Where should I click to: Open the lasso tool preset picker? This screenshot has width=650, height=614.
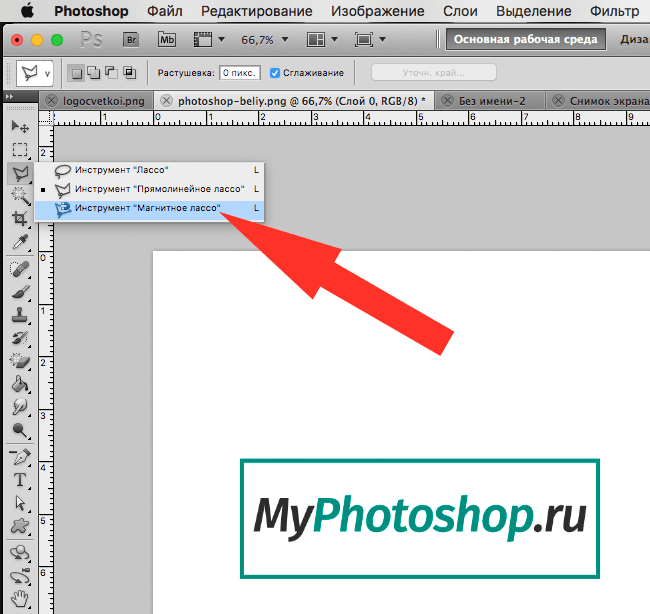click(36, 73)
